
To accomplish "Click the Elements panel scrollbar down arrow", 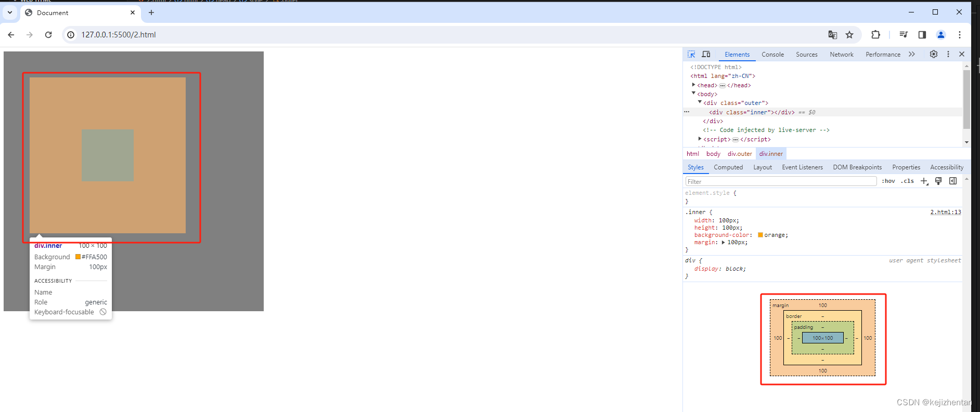I will tap(966, 142).
